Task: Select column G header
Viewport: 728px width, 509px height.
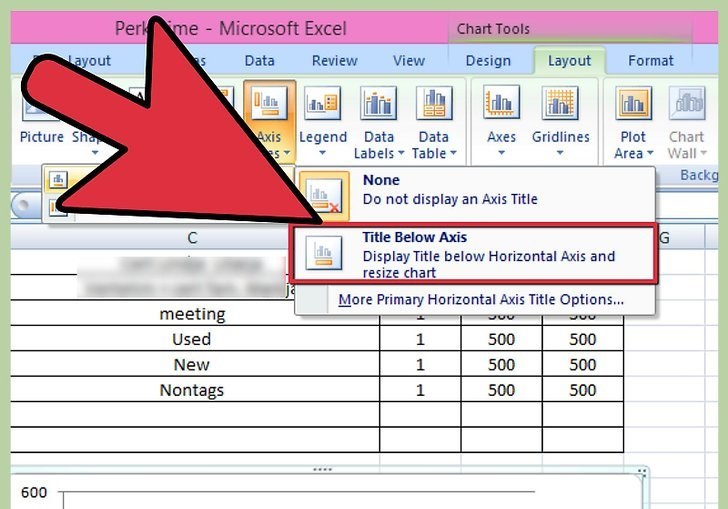Action: click(665, 238)
